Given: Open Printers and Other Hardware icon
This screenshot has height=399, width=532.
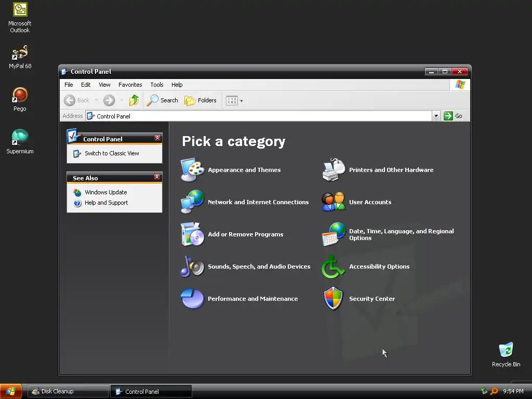Looking at the screenshot, I should [x=334, y=170].
